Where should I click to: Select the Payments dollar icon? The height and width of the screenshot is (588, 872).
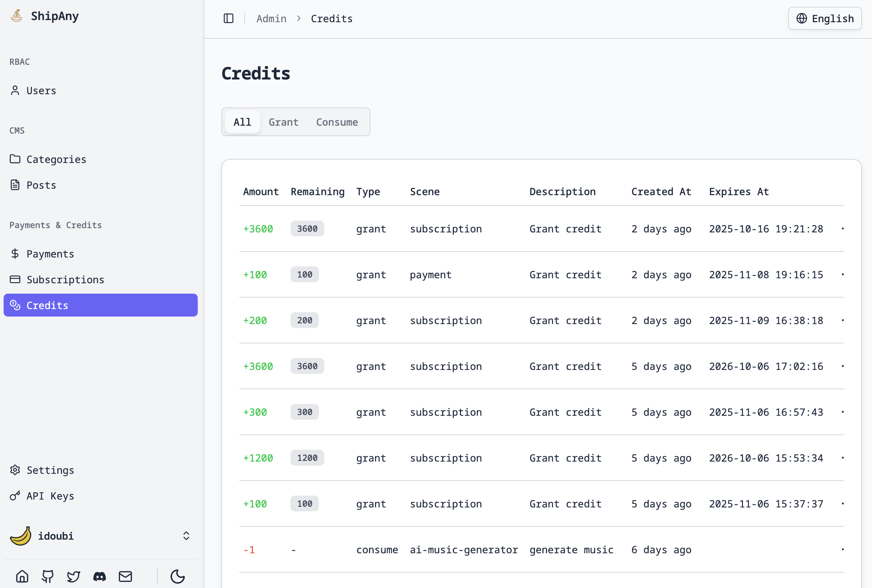[x=15, y=254]
